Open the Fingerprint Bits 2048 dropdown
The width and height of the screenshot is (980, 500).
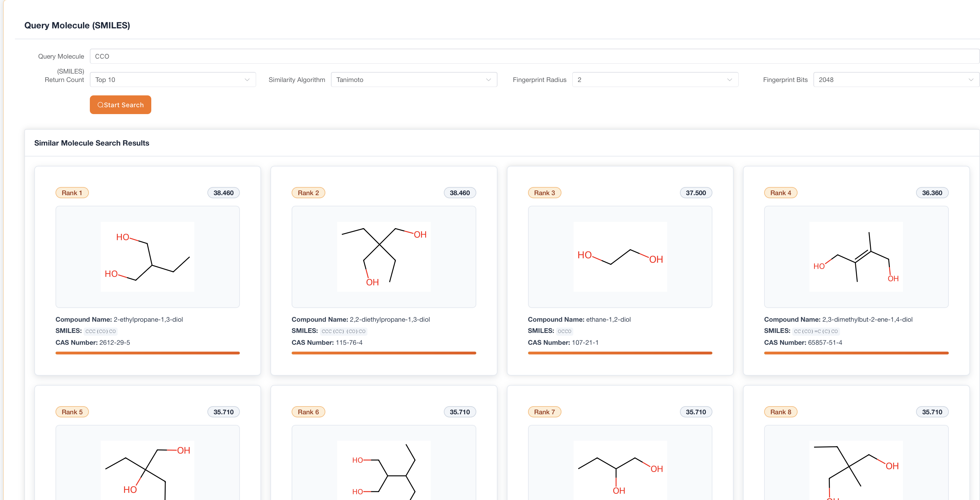click(x=896, y=79)
